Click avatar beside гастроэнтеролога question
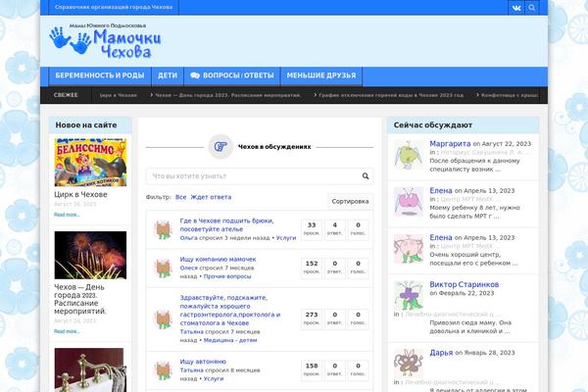 (x=163, y=318)
